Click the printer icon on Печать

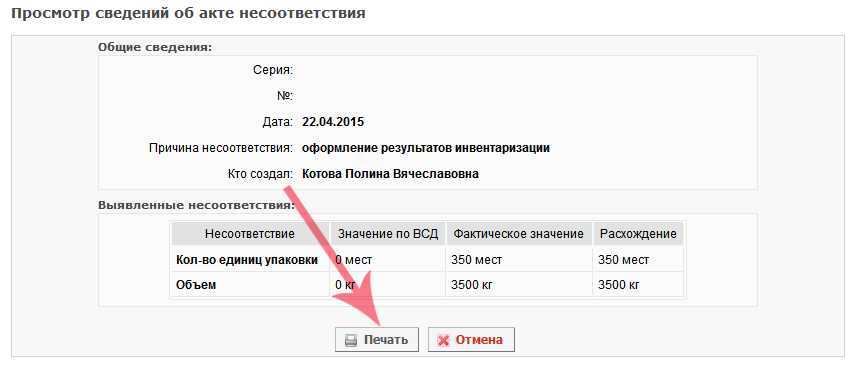351,340
